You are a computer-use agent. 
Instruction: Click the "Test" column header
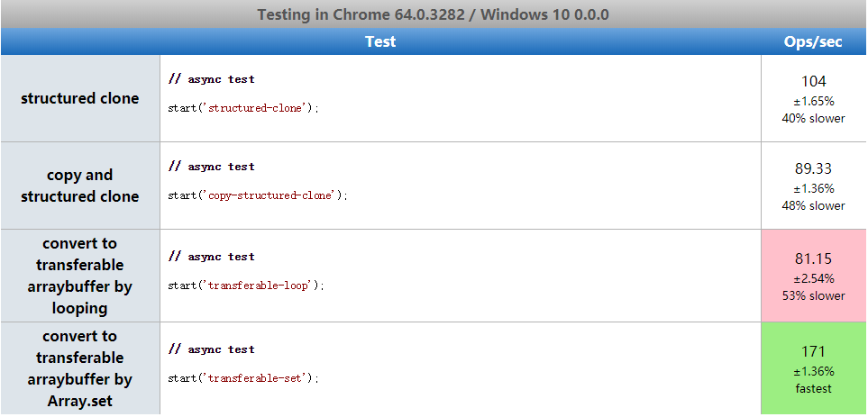coord(380,41)
